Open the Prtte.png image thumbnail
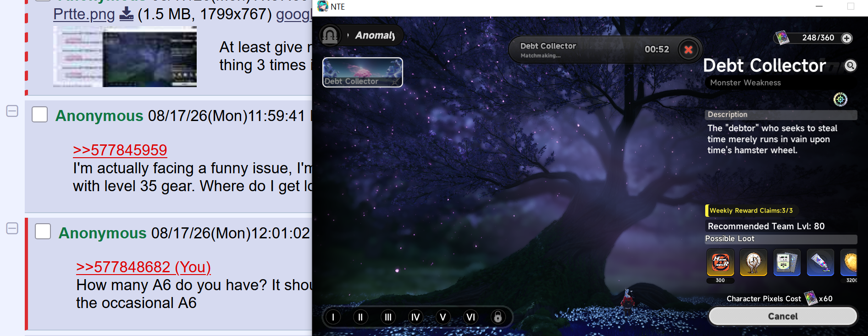This screenshot has height=336, width=868. (125, 56)
